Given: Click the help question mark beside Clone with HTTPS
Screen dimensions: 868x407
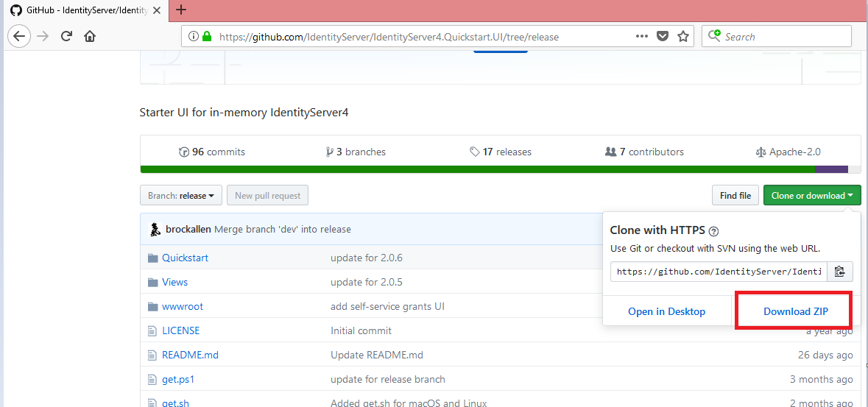Looking at the screenshot, I should click(x=713, y=231).
